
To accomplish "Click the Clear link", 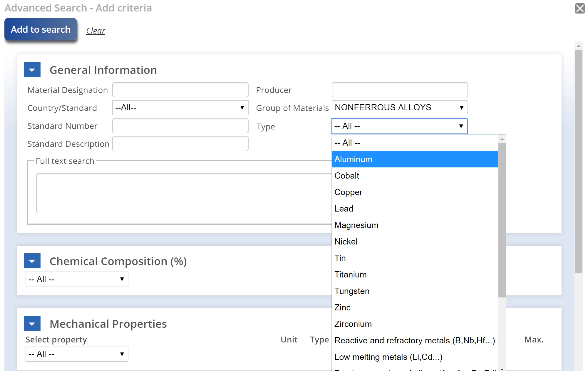I will (x=96, y=31).
